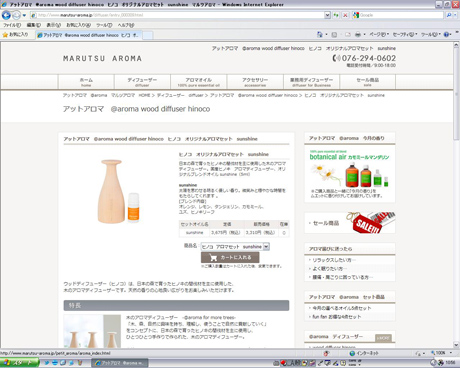Open the アクセサリー accessories navigation tab
Image resolution: width=460 pixels, height=368 pixels.
tap(255, 82)
